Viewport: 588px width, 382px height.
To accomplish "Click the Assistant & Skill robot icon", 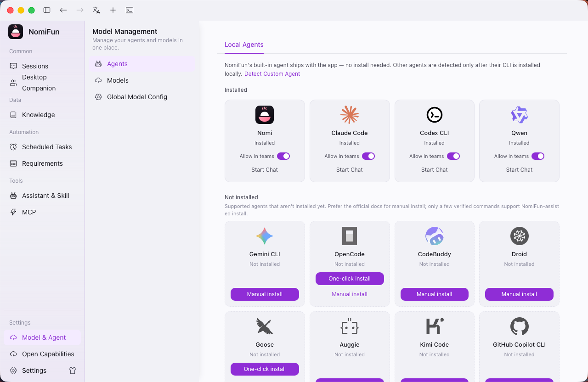I will pos(13,196).
